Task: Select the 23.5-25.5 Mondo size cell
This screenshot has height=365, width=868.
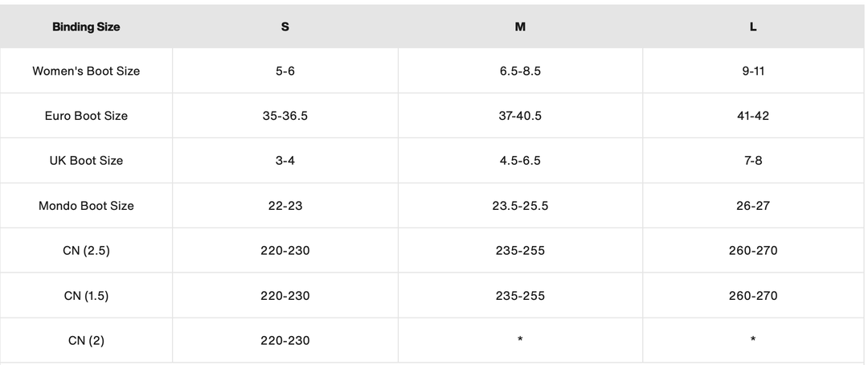Action: click(x=520, y=206)
